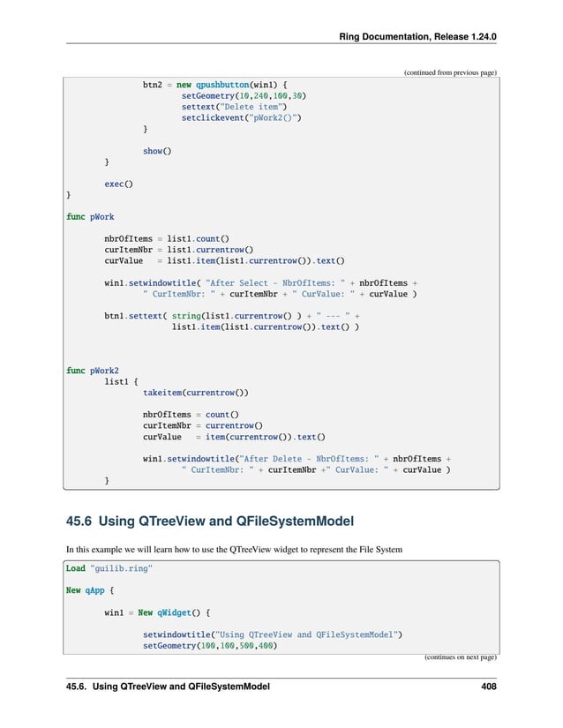Click the "New qApp {" code line
This screenshot has height=728, width=563.
point(90,590)
